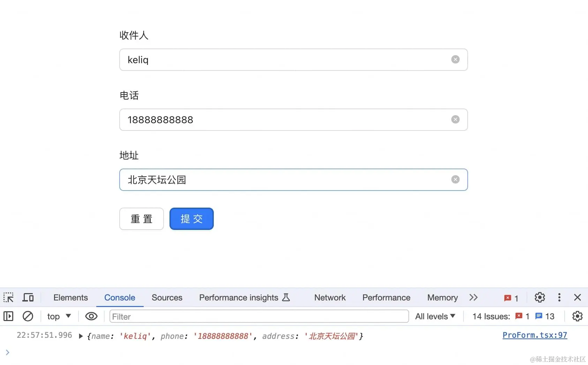Focus the console Filter field
This screenshot has width=588, height=365.
259,316
